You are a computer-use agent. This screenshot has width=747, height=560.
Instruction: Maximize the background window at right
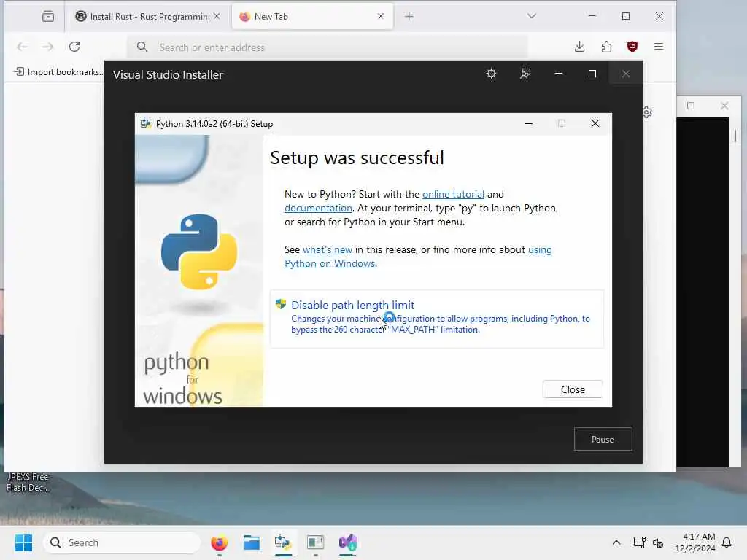pyautogui.click(x=691, y=106)
